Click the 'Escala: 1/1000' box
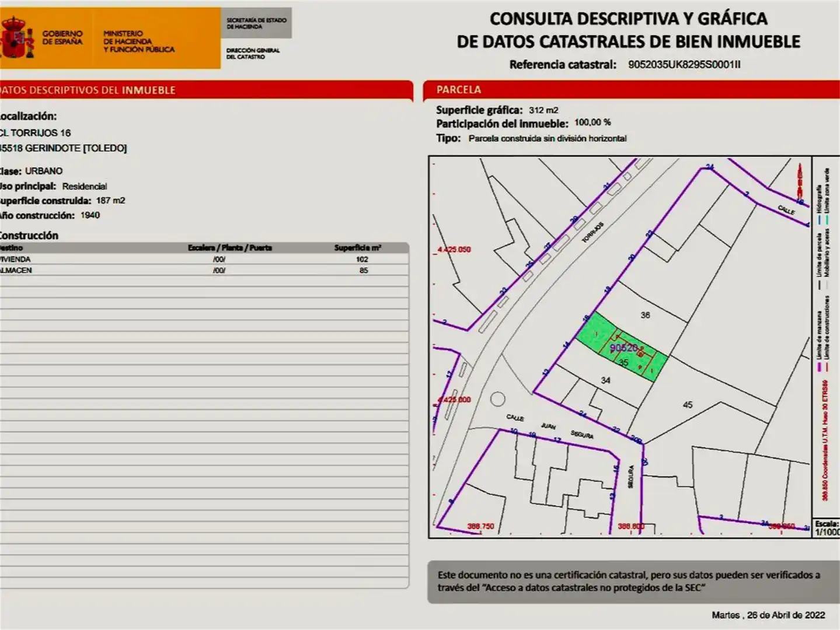Viewport: 840px width, 630px height. tap(827, 528)
